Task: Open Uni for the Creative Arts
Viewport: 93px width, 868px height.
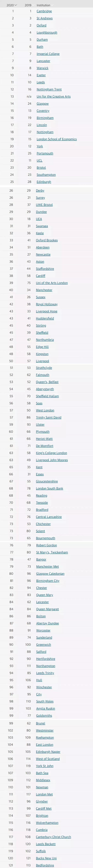Action: 54,96
